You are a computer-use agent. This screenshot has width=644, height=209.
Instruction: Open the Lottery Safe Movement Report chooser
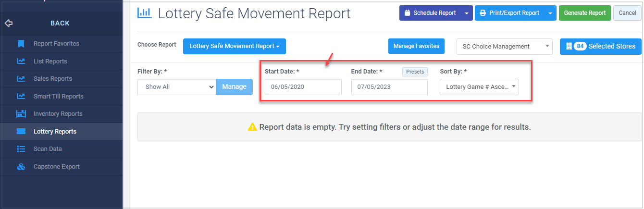point(235,47)
